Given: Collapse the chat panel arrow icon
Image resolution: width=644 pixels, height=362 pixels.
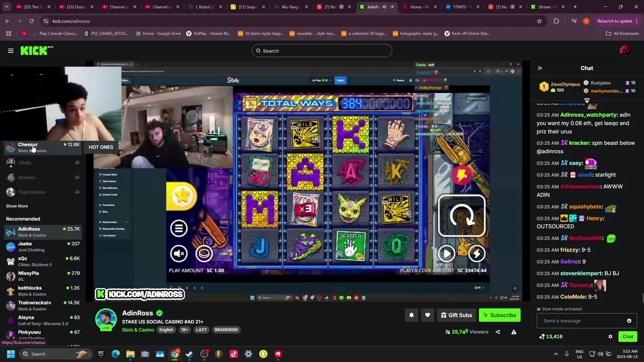Looking at the screenshot, I should coord(540,68).
